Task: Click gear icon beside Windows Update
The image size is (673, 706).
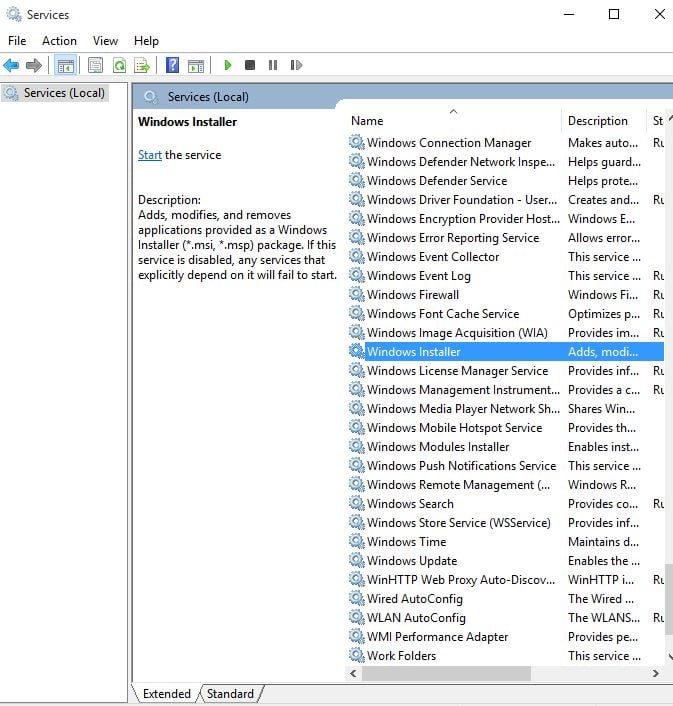Action: coord(357,561)
